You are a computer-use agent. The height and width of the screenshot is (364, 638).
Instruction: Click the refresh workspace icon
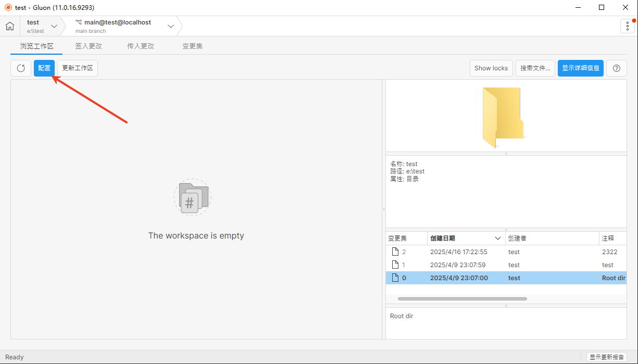(21, 68)
